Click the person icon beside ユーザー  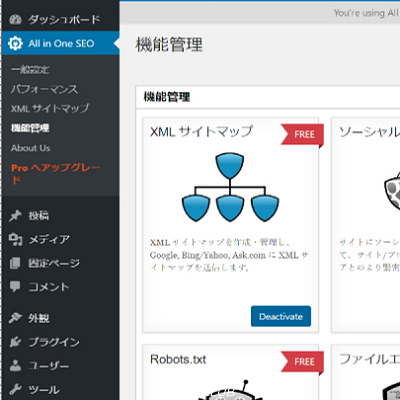(15, 366)
